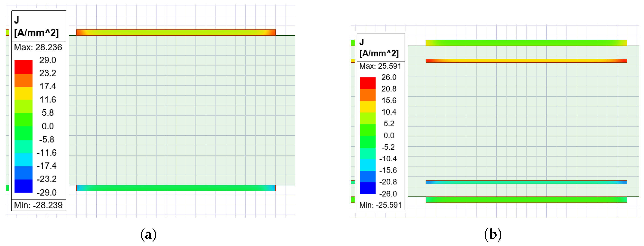This screenshot has width=644, height=246.
Task: Click the dark blue -29.0 swatch in legend (a)
Action: (23, 186)
